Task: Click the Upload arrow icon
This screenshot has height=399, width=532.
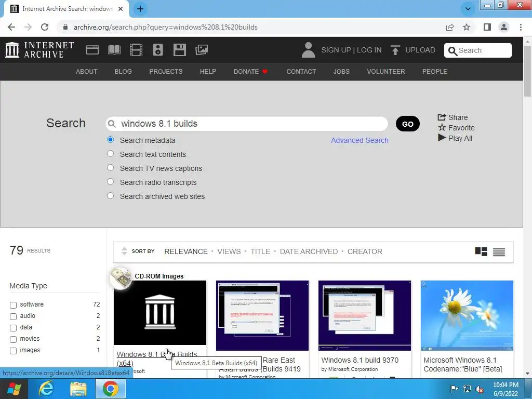Action: pyautogui.click(x=395, y=50)
